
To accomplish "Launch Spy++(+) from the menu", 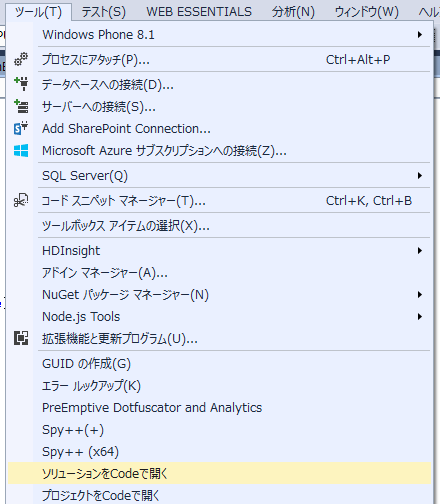I will (219, 430).
